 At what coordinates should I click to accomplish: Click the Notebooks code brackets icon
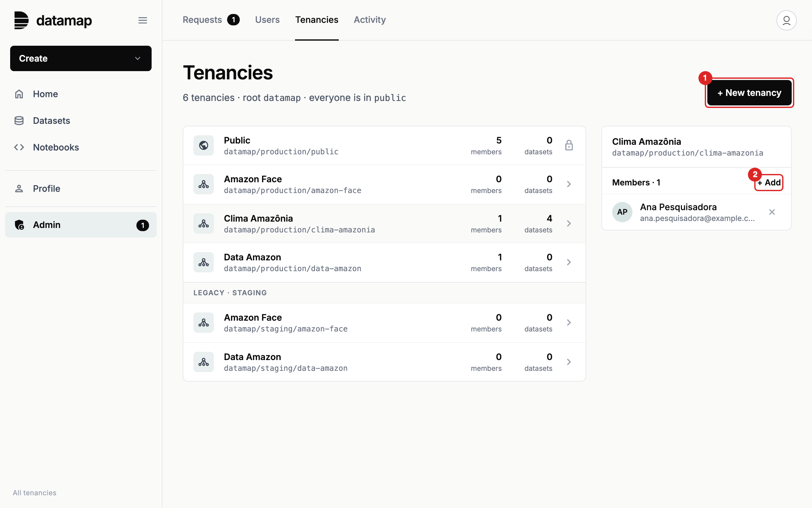[19, 147]
